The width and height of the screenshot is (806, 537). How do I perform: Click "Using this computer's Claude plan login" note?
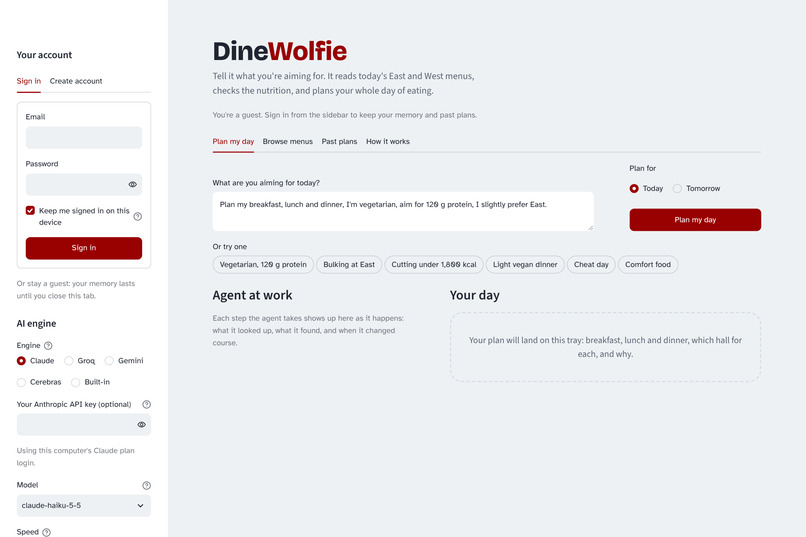pyautogui.click(x=76, y=457)
